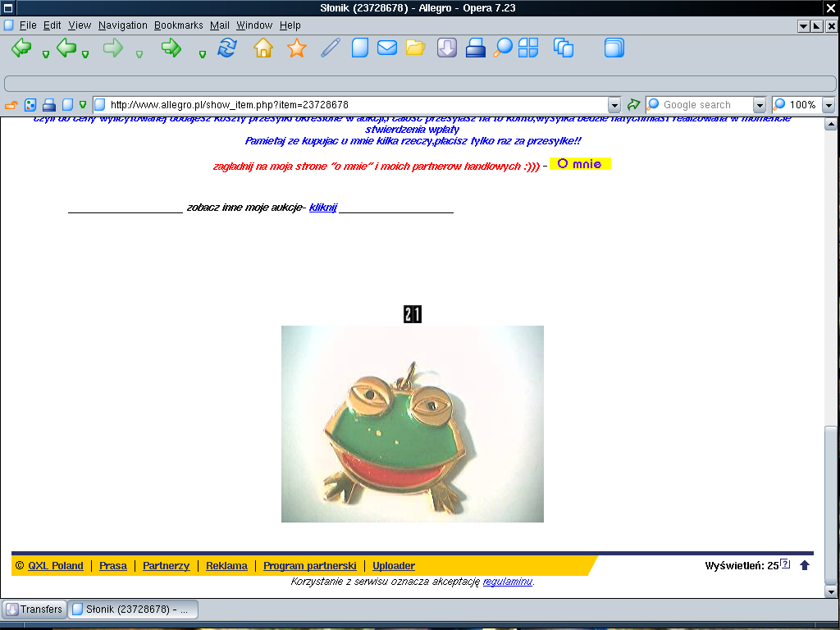840x630 pixels.
Task: Expand the 100% zoom level dropdown
Action: click(x=828, y=105)
